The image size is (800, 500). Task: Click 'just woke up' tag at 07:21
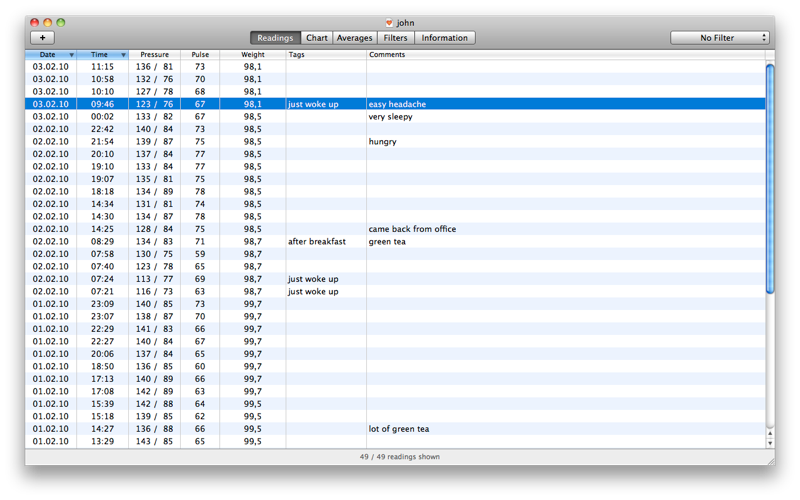pyautogui.click(x=313, y=292)
